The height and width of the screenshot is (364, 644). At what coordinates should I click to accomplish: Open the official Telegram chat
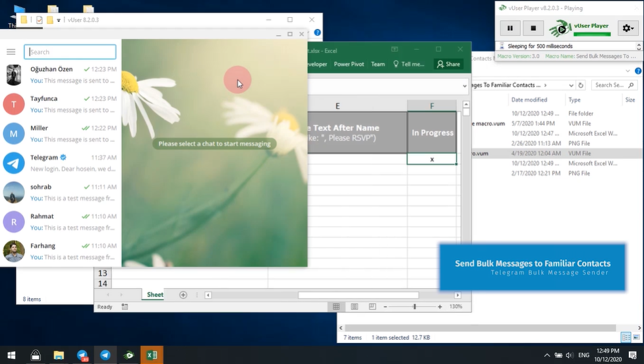[x=61, y=163]
